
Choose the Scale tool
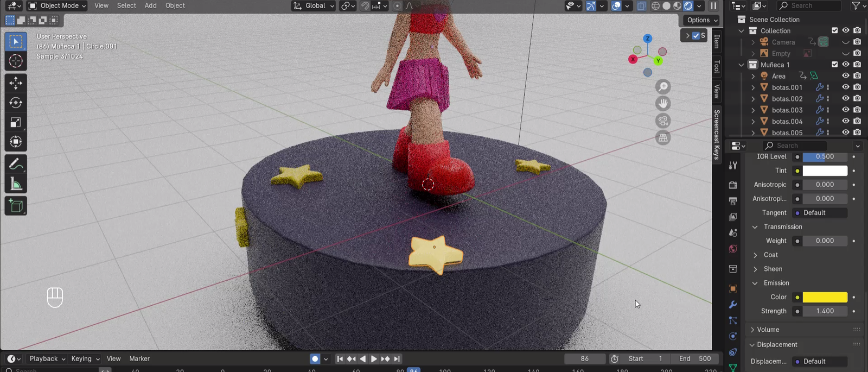point(16,122)
